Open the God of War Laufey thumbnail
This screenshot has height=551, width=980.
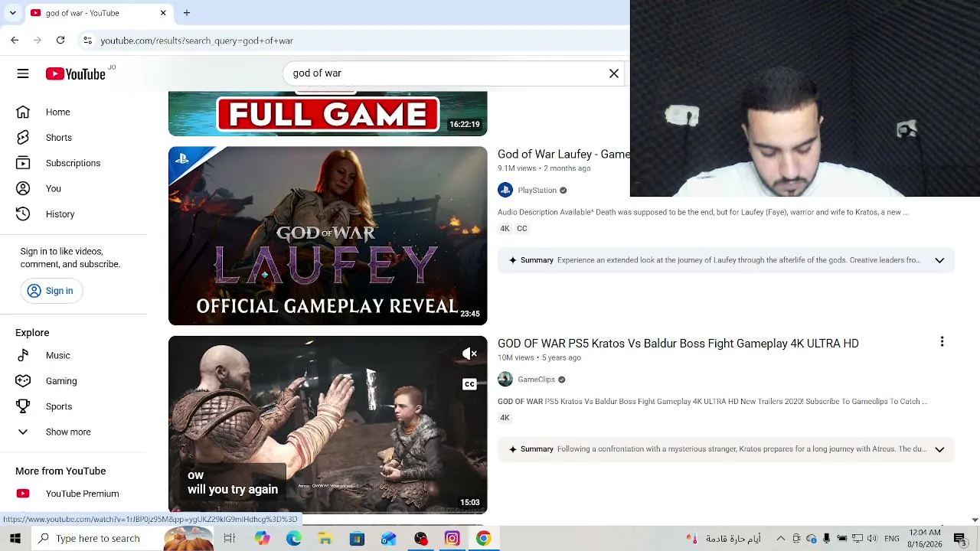(328, 236)
